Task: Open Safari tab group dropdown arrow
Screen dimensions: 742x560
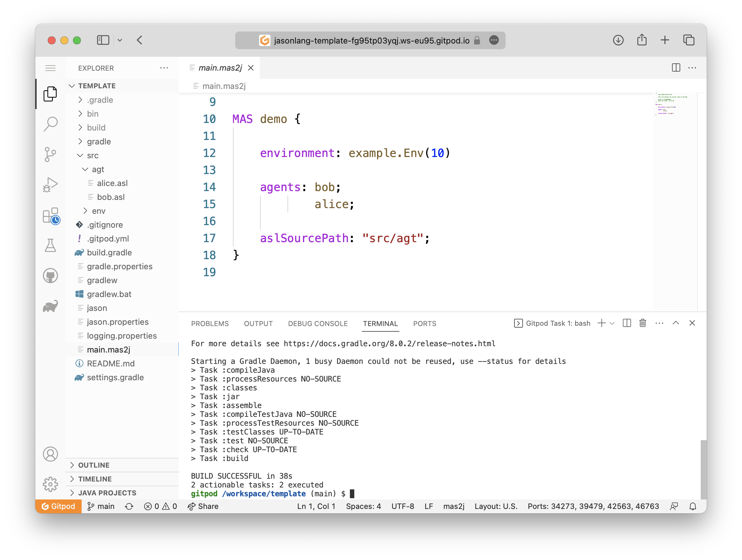Action: 120,41
